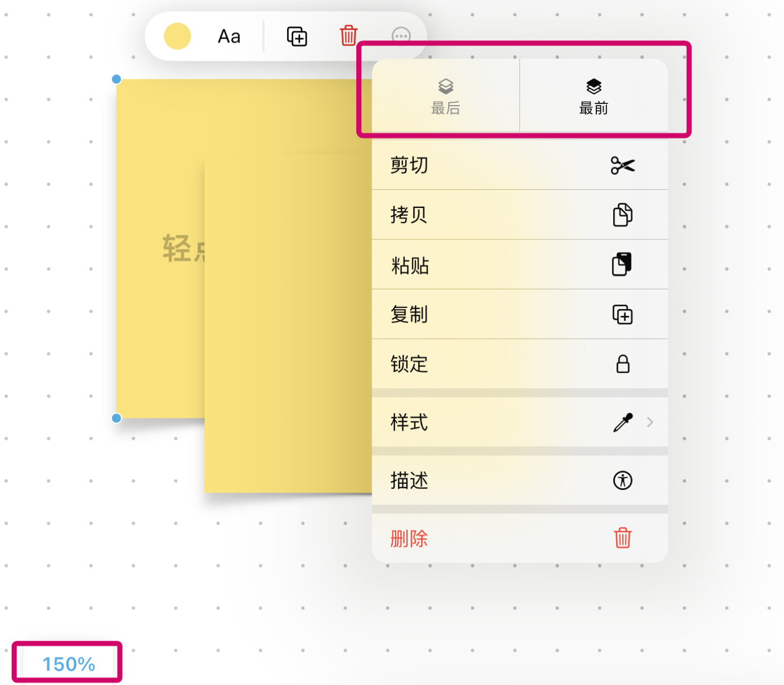
Task: Tap the 150% zoom level button
Action: coord(67,664)
